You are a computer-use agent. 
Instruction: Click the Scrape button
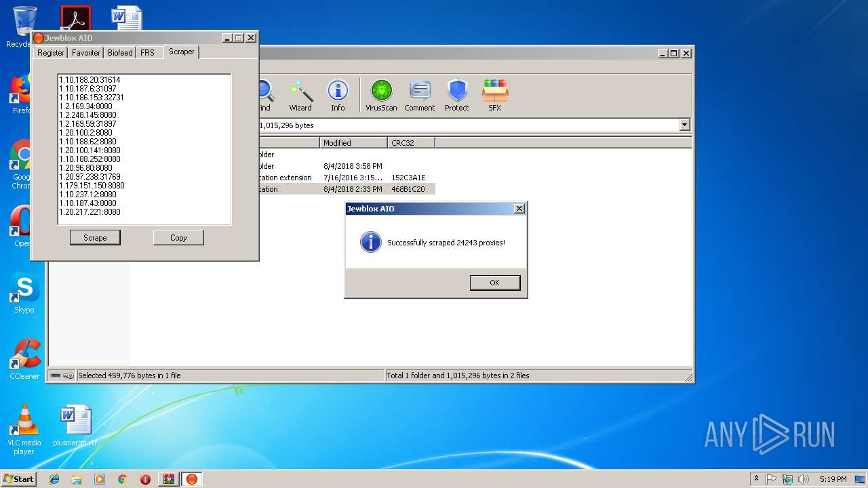(x=95, y=237)
